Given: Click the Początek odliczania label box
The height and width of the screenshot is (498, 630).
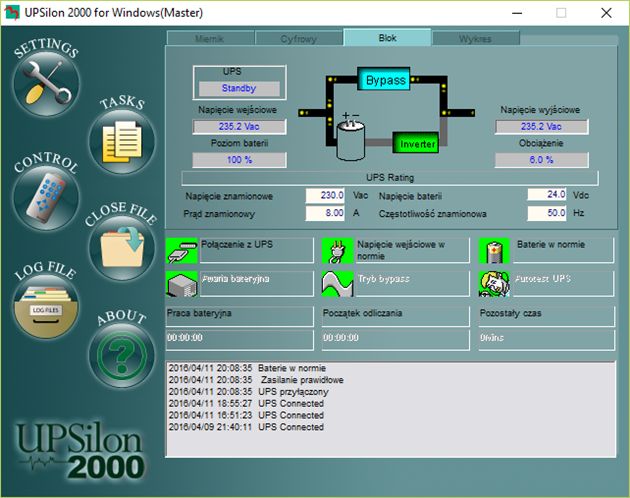Looking at the screenshot, I should pos(396,316).
